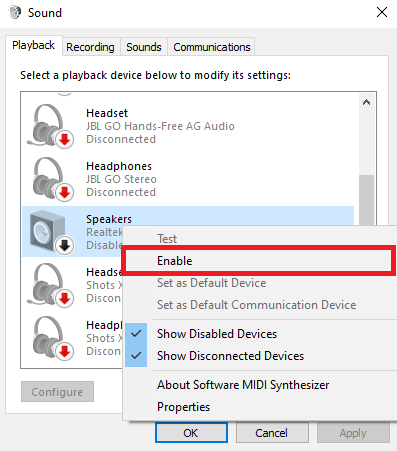Select the JBL GO Hands-Free Headset icon
397x451 pixels.
click(x=50, y=126)
